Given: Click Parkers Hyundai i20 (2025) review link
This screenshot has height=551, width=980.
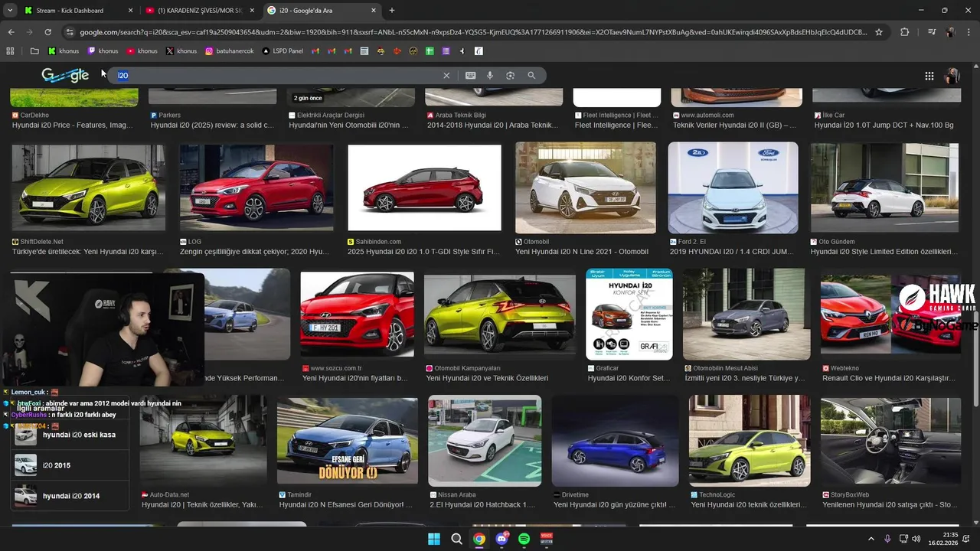Looking at the screenshot, I should click(212, 125).
